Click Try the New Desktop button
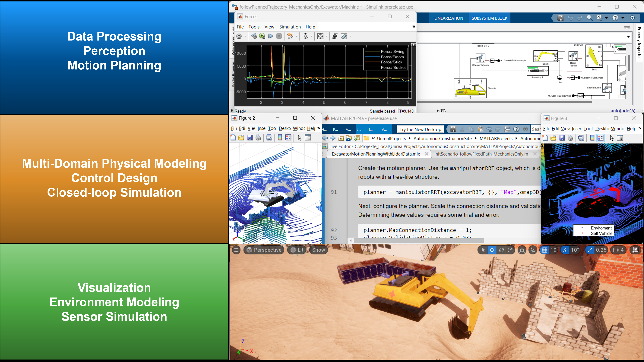644x362 pixels. pos(420,129)
